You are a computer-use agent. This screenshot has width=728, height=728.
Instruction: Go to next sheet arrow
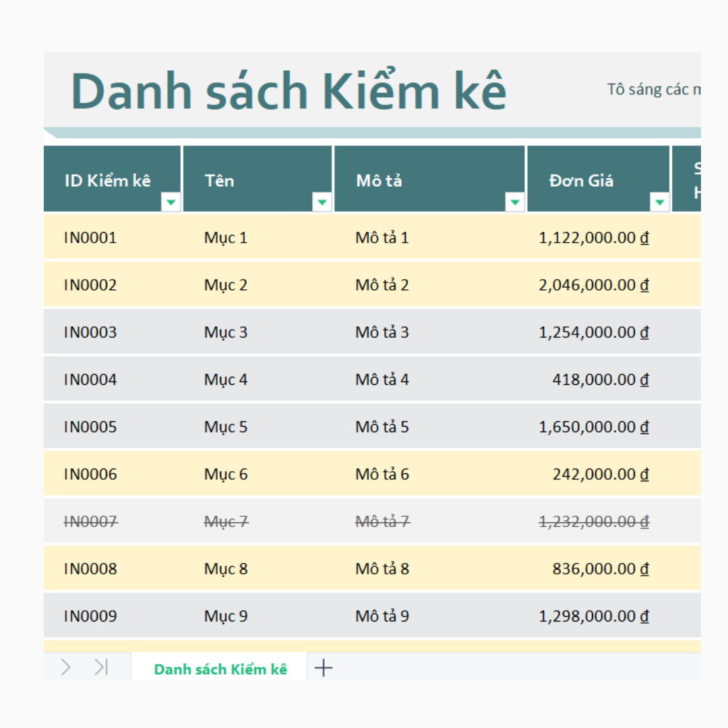[65, 667]
